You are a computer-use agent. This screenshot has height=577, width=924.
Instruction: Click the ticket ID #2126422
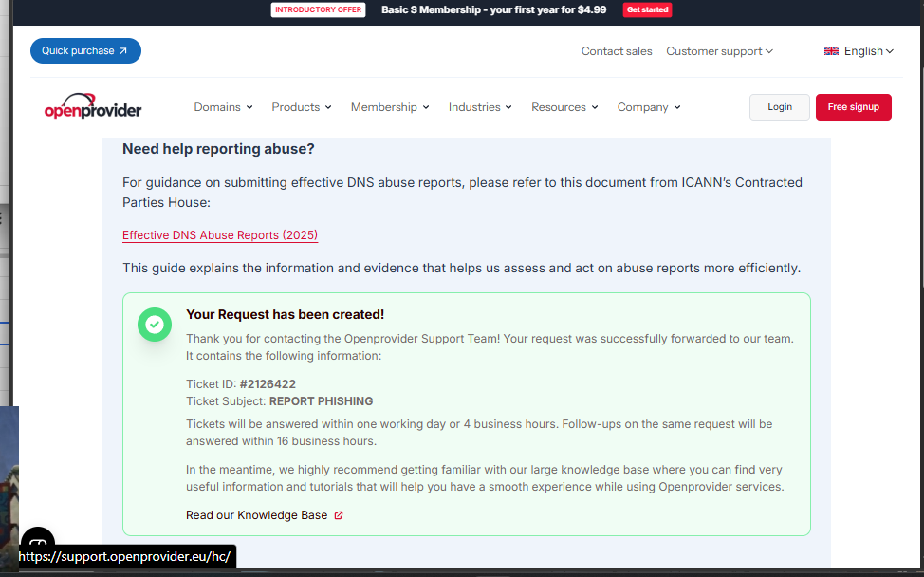point(268,383)
